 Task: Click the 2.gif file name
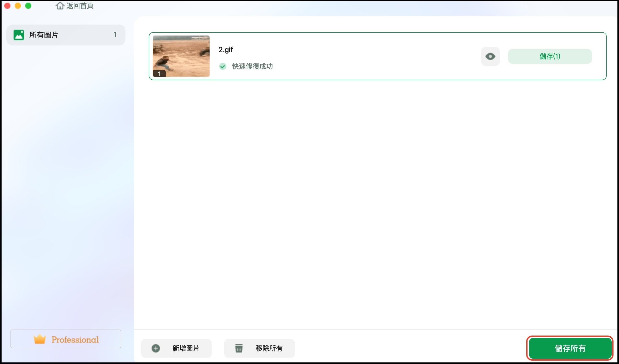coord(226,50)
